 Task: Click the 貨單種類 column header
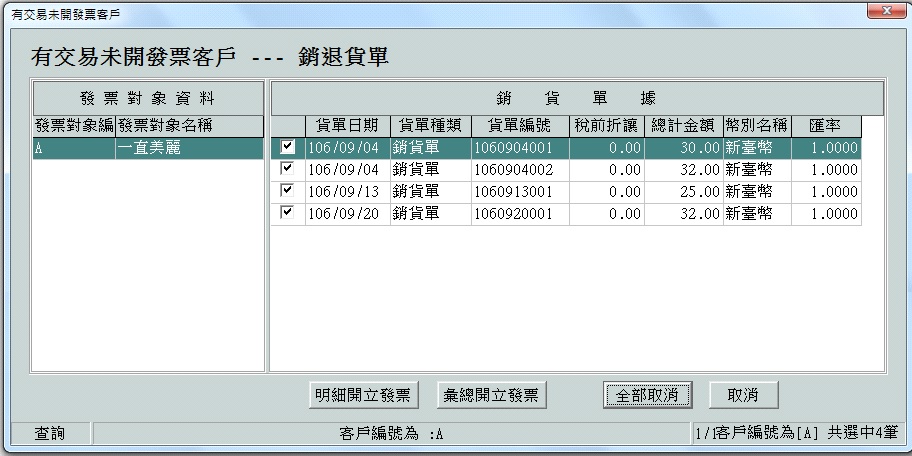(430, 126)
